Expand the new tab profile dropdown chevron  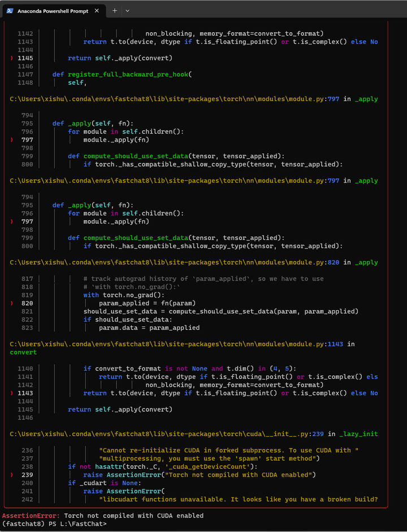[x=127, y=11]
